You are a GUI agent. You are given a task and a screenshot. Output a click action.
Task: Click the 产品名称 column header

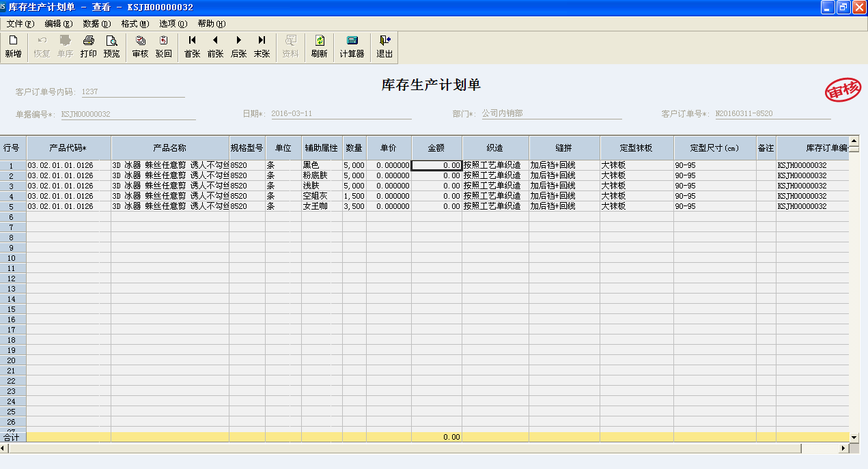click(170, 147)
